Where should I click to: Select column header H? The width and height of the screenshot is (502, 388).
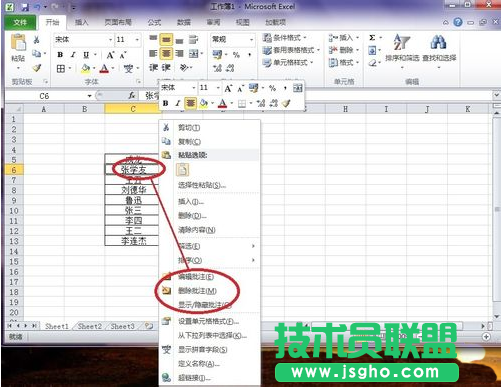click(x=345, y=109)
